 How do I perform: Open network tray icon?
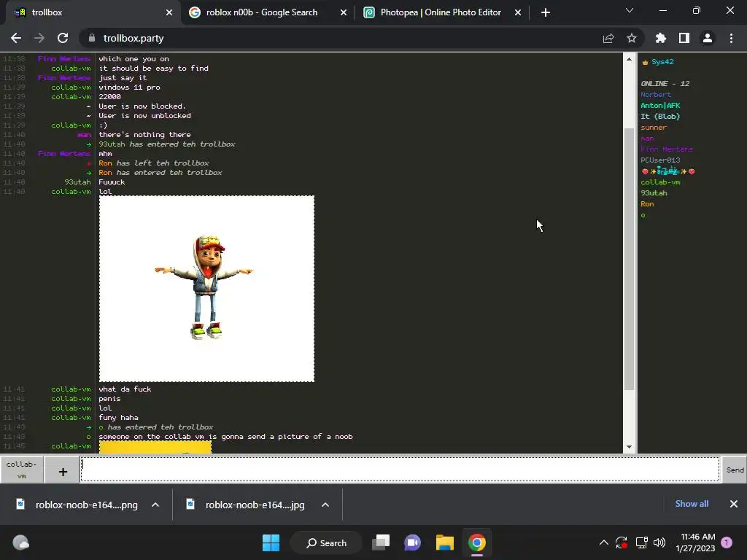(641, 542)
